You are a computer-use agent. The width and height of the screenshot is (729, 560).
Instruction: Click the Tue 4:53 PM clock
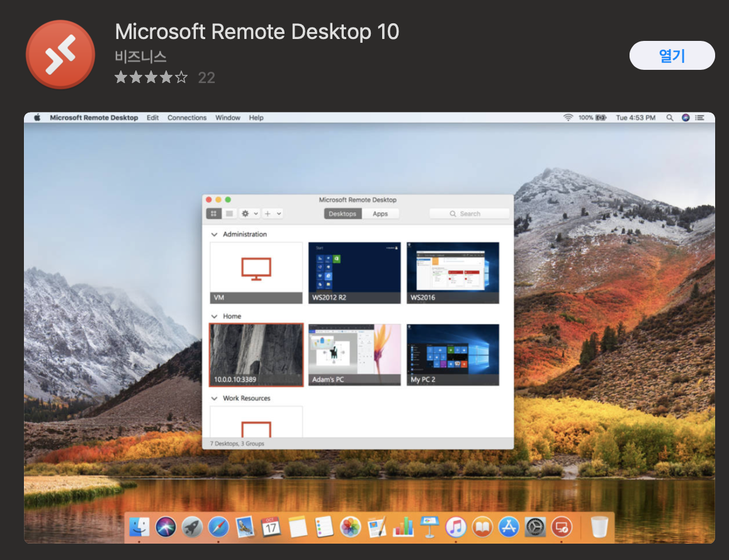click(636, 118)
